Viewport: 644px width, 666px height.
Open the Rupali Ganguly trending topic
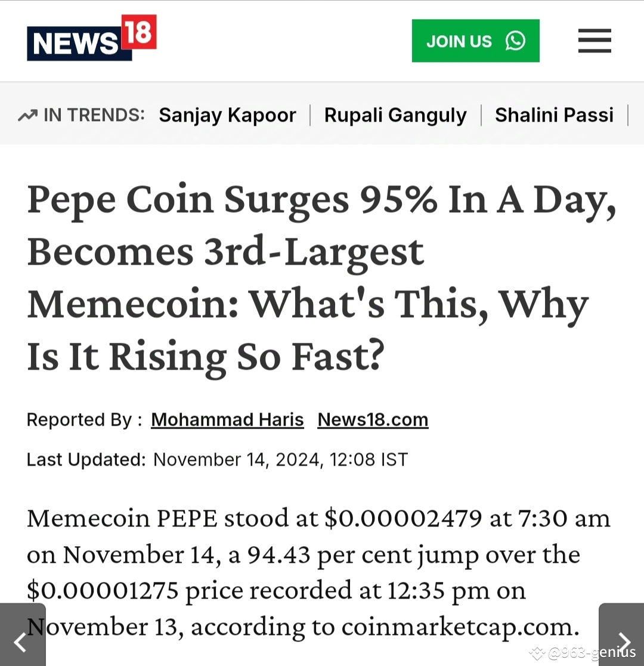click(x=395, y=114)
